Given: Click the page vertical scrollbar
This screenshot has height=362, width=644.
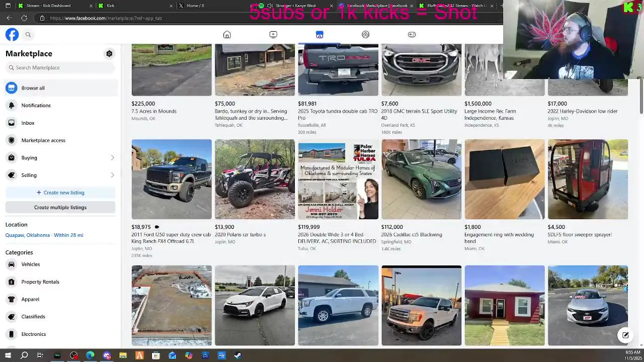Looking at the screenshot, I should pos(641,96).
